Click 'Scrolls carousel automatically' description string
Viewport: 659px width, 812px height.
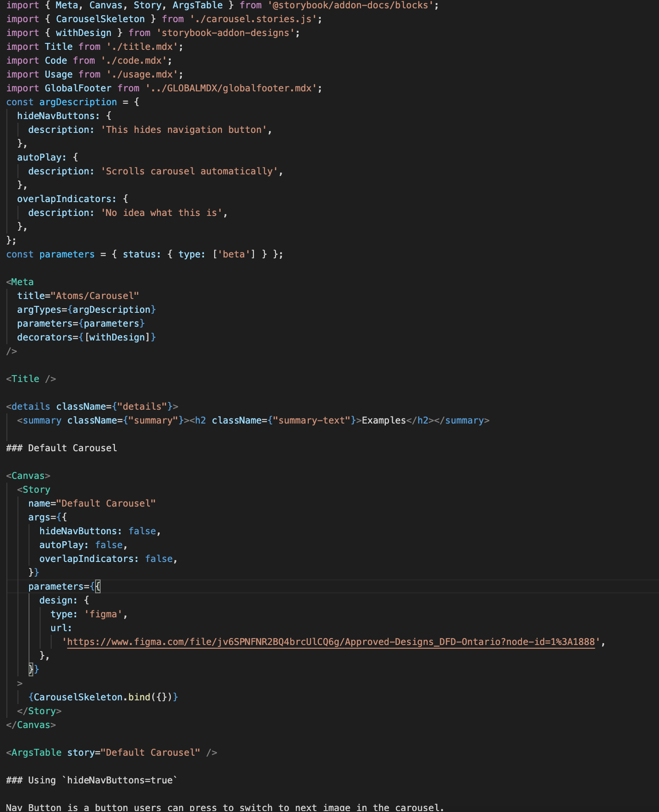(189, 171)
